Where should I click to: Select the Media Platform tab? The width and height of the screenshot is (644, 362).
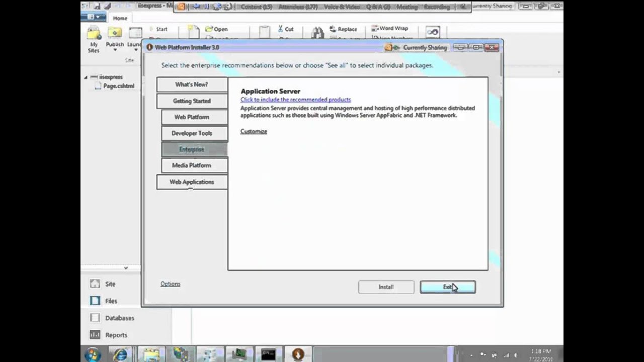(194, 165)
